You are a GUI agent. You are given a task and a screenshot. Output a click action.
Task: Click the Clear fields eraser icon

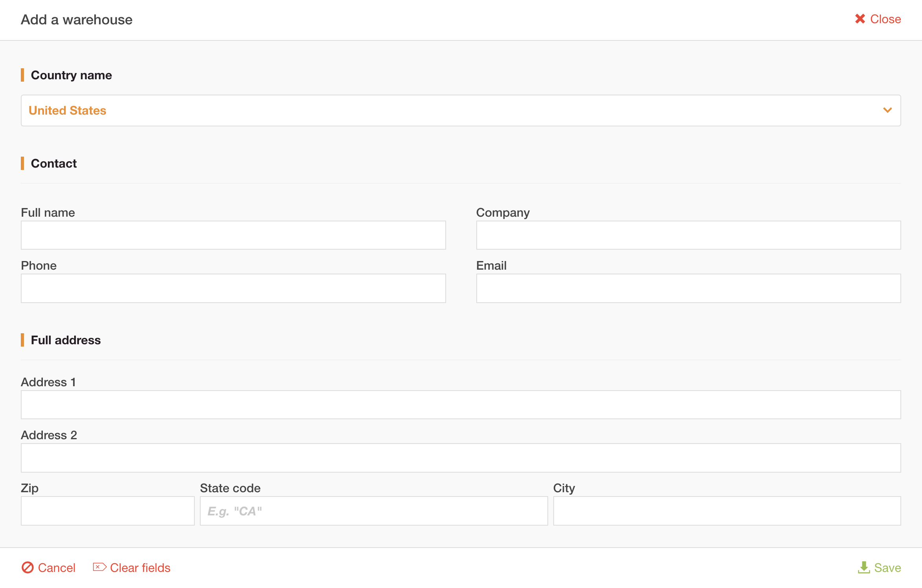(99, 567)
